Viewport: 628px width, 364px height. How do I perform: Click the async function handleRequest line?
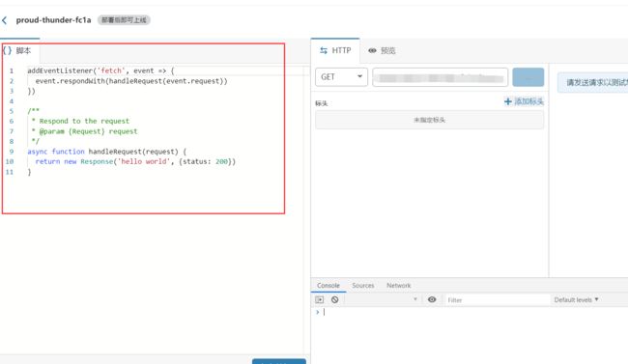[x=106, y=152]
